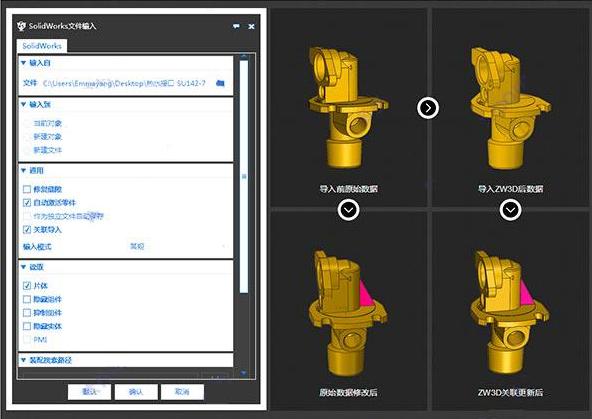
Task: Select the SolidWorks tab
Action: click(x=42, y=46)
